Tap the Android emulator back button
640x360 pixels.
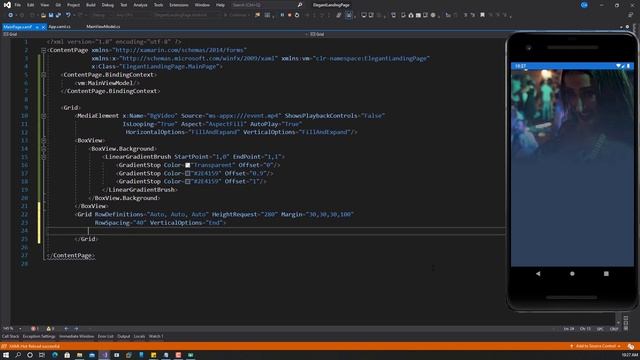[538, 273]
